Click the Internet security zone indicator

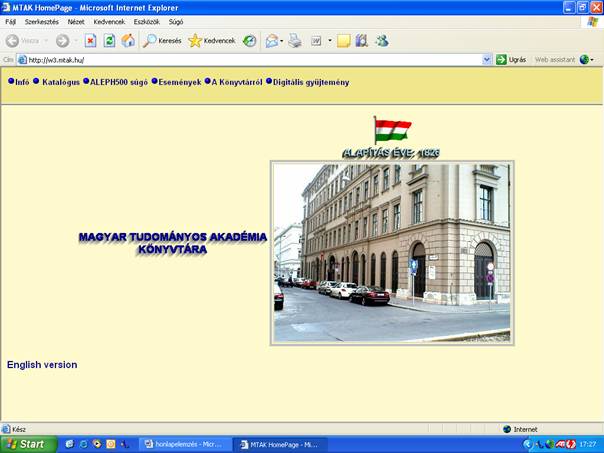pyautogui.click(x=520, y=429)
